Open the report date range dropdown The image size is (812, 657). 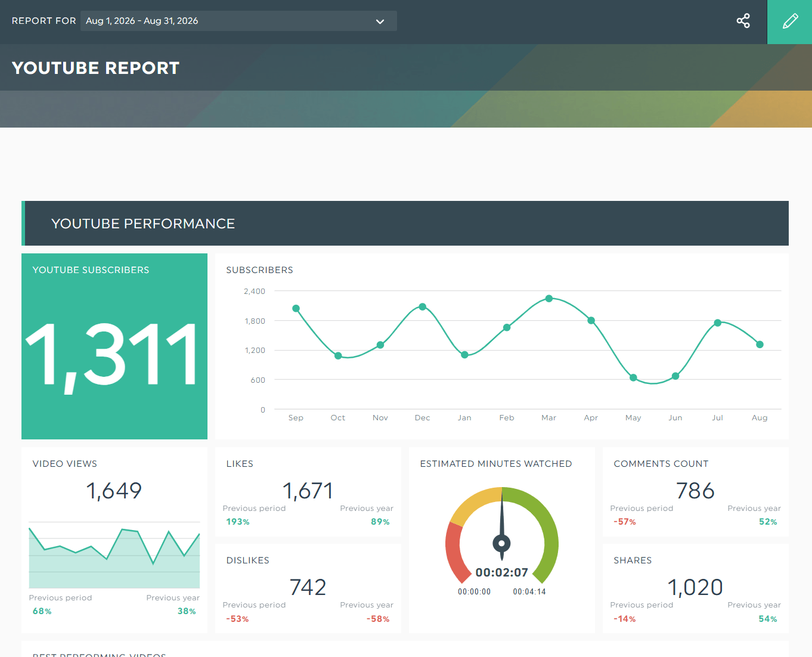click(x=238, y=21)
